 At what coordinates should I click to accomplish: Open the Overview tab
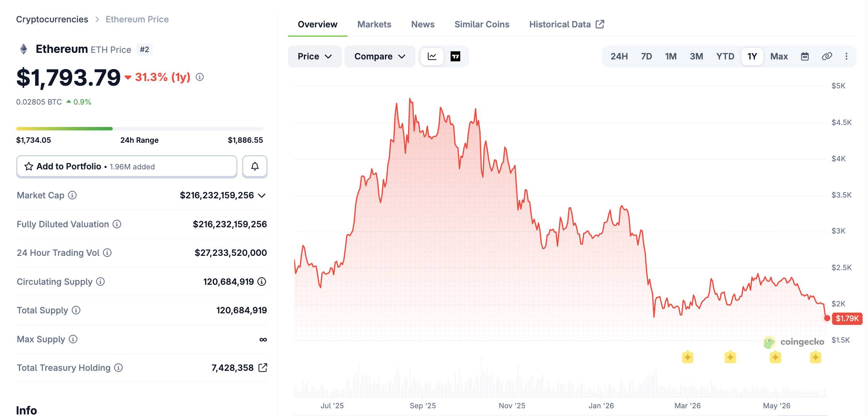point(317,24)
